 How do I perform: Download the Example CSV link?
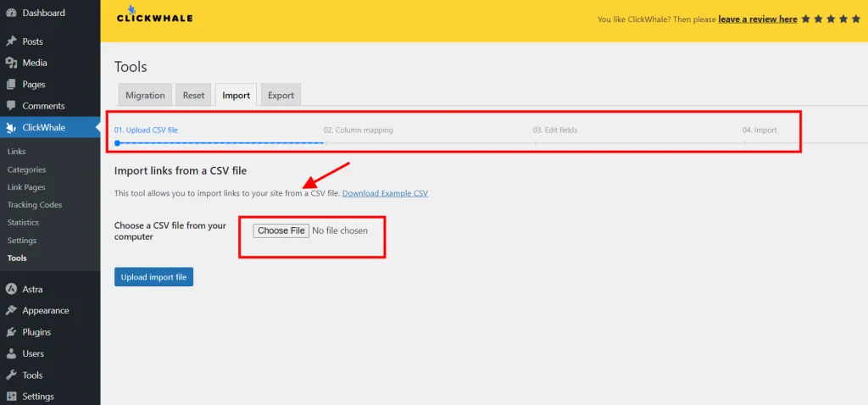point(385,193)
